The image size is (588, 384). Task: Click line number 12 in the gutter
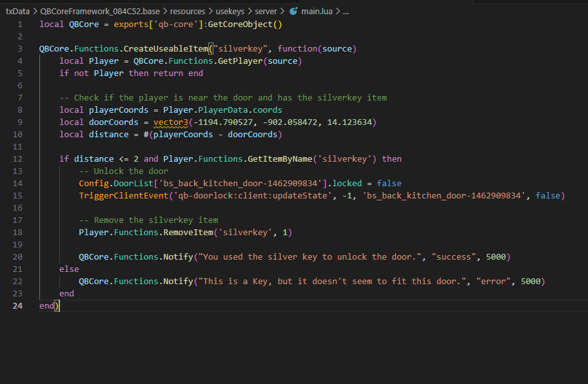click(x=17, y=158)
